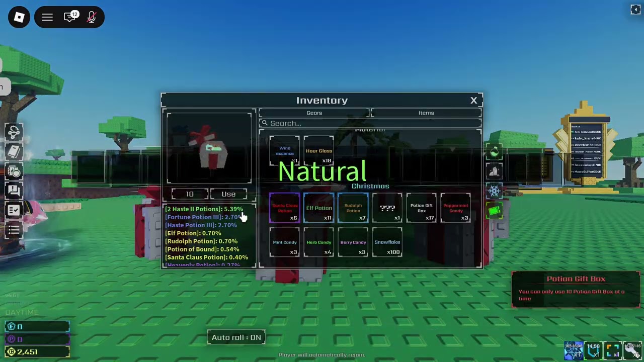The image size is (644, 362).
Task: Open the Roblox main menu logo
Action: tap(19, 18)
